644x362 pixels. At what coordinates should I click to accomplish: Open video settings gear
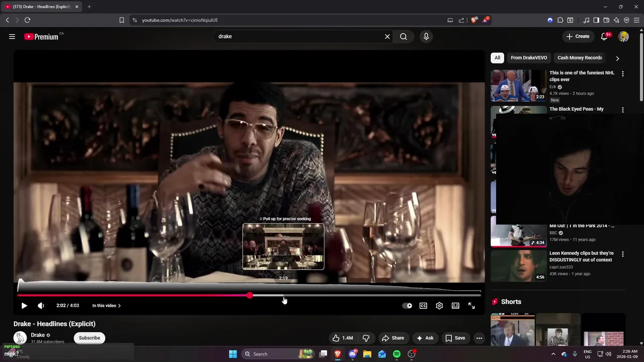pyautogui.click(x=439, y=305)
